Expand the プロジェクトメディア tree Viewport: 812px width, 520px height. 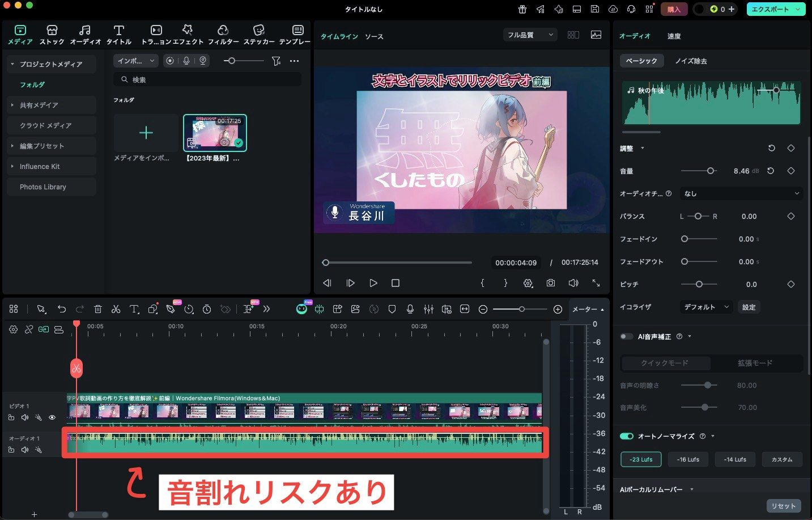pos(12,64)
